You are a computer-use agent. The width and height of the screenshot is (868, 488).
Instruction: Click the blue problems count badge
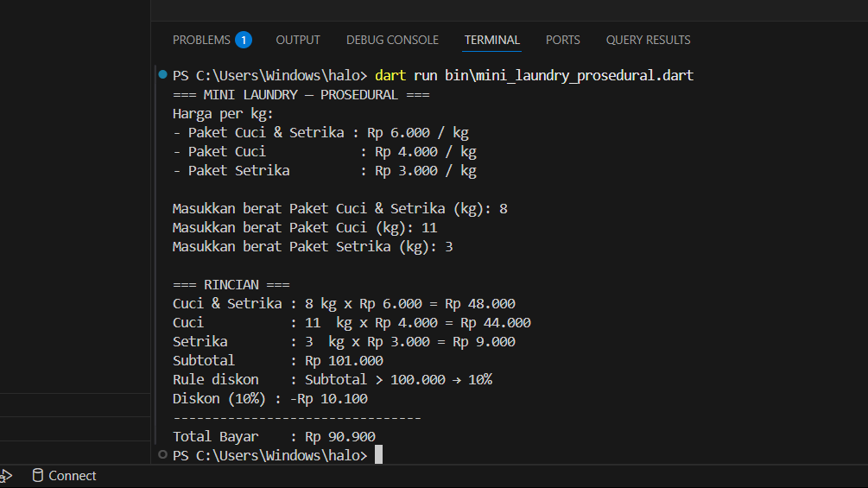244,40
